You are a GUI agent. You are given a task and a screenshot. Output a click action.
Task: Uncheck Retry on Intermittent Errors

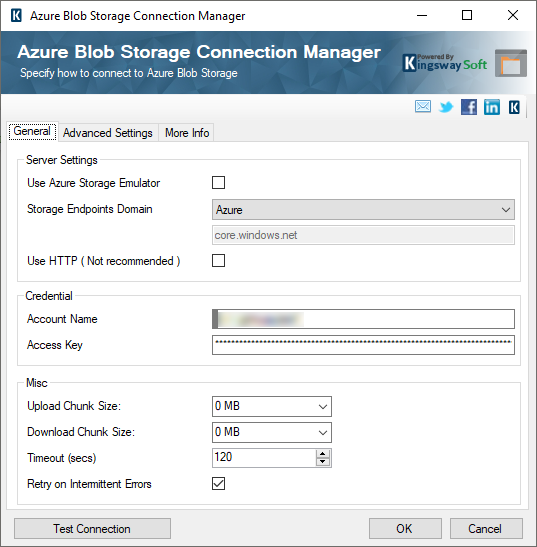click(218, 484)
